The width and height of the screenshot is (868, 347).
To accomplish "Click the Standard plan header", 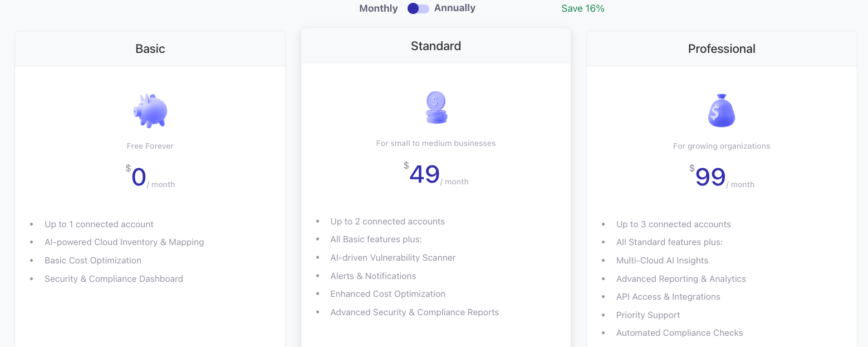I will [x=436, y=46].
